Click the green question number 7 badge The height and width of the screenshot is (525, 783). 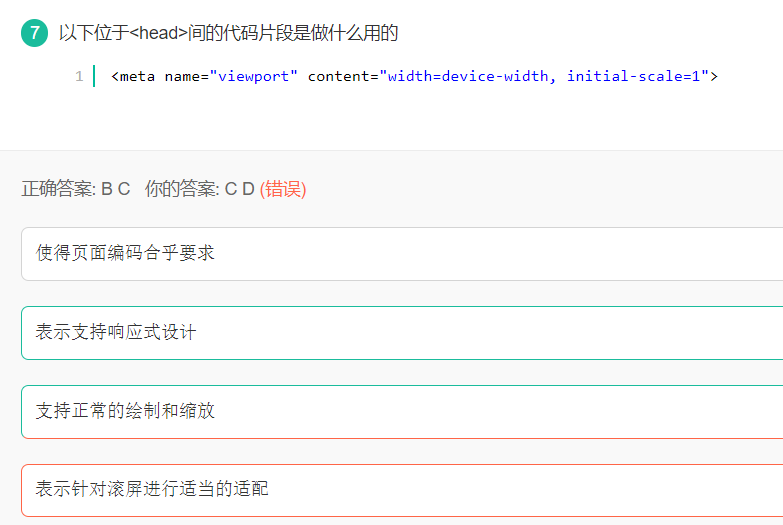(35, 33)
